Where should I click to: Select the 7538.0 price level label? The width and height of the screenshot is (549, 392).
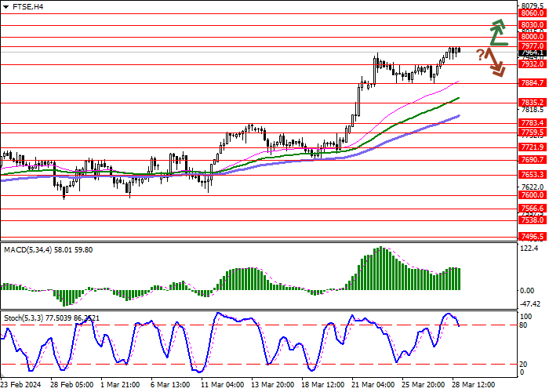click(x=533, y=220)
